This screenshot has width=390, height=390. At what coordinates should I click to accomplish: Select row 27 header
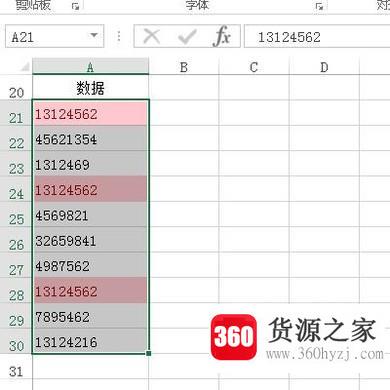(16, 265)
